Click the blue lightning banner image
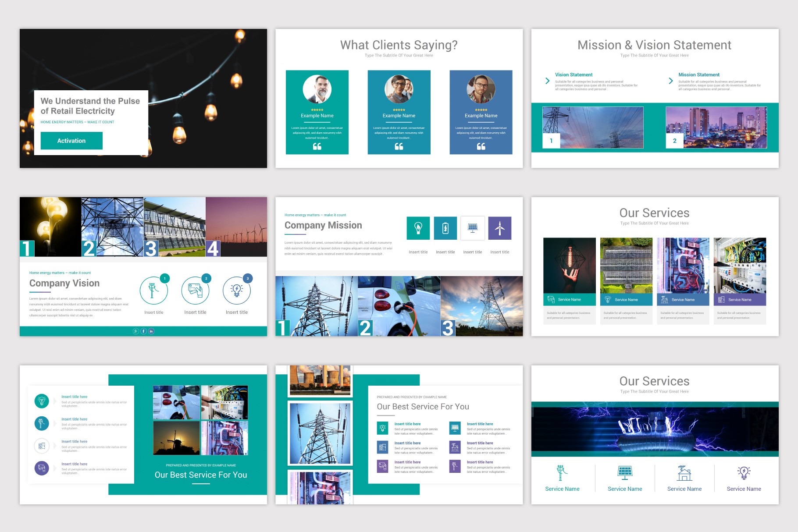Viewport: 798px width, 532px height. tap(655, 429)
